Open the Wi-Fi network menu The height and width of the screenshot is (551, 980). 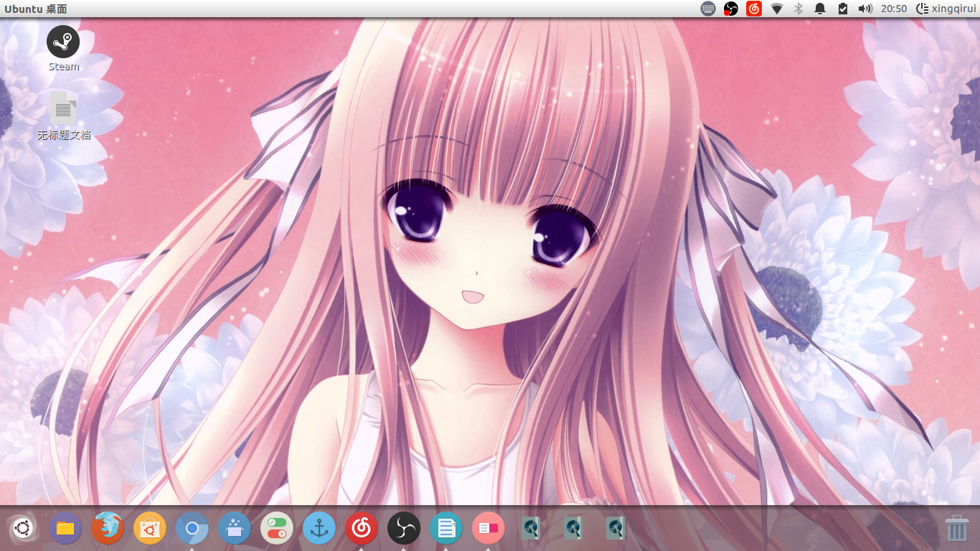tap(776, 9)
